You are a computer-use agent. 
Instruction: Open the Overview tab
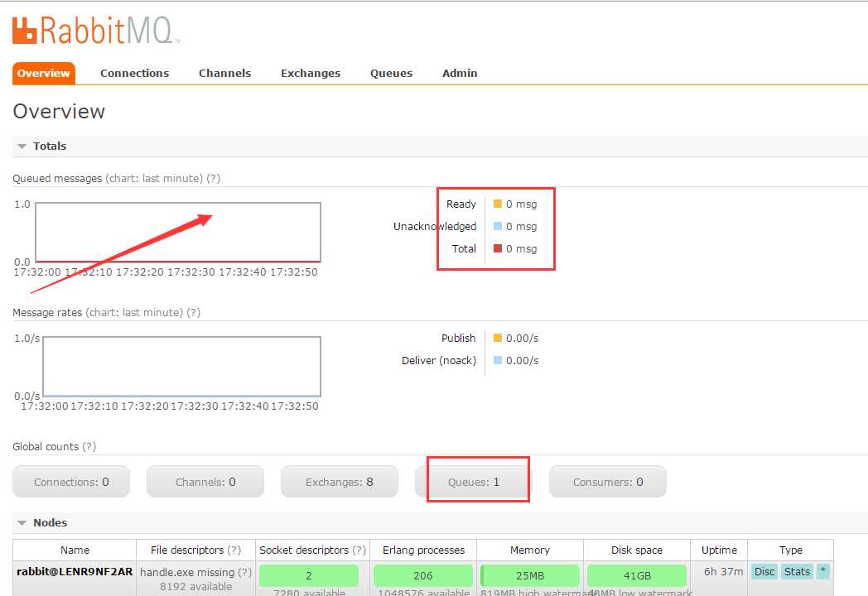44,73
